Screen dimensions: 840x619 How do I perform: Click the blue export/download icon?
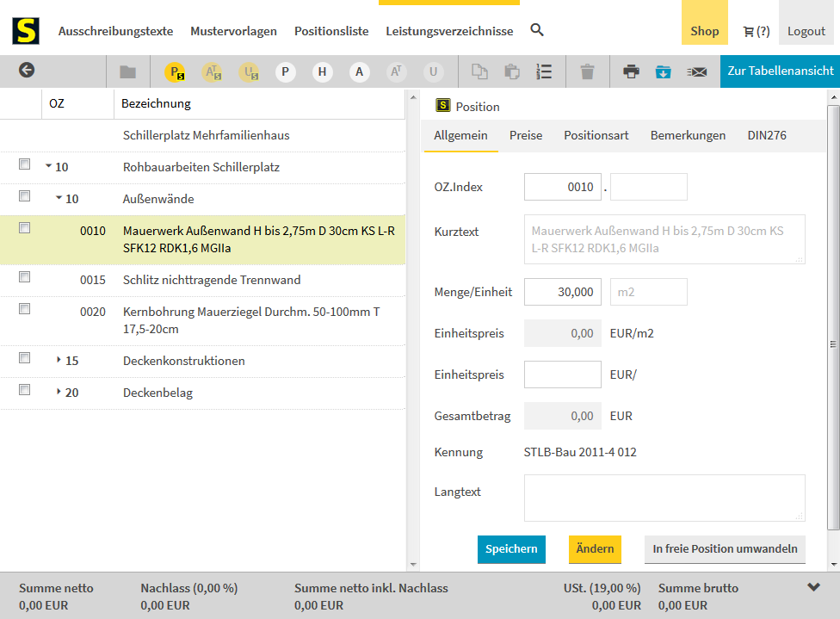click(664, 71)
